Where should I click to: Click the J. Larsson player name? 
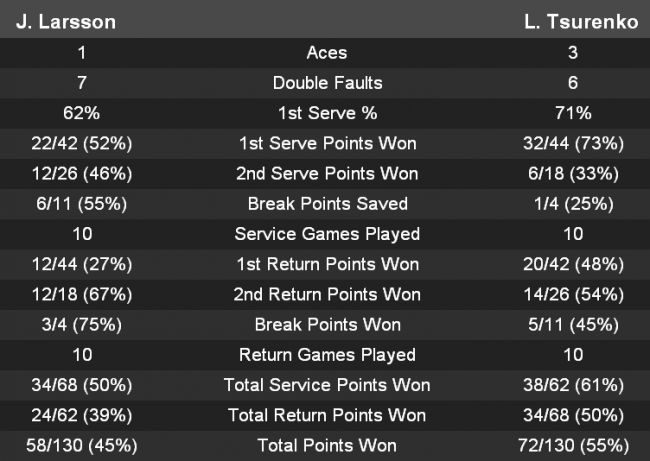tap(65, 22)
